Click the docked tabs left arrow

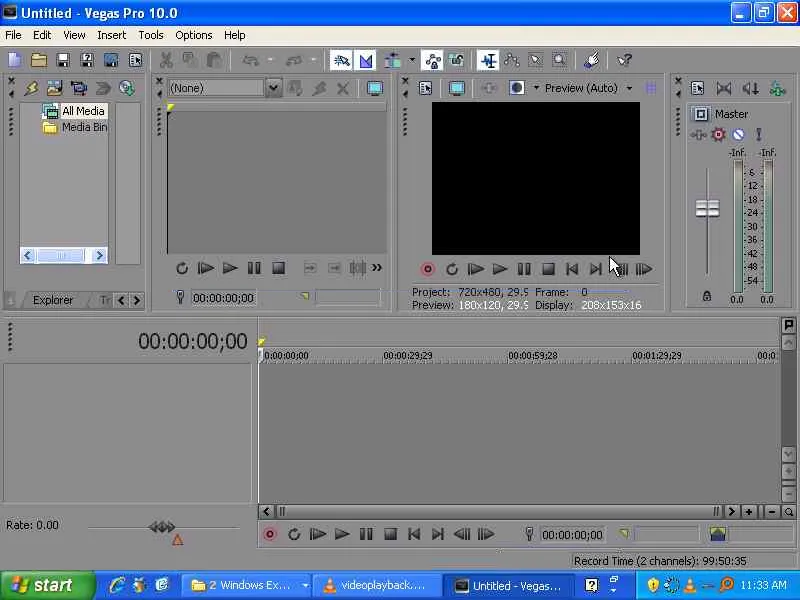click(121, 300)
